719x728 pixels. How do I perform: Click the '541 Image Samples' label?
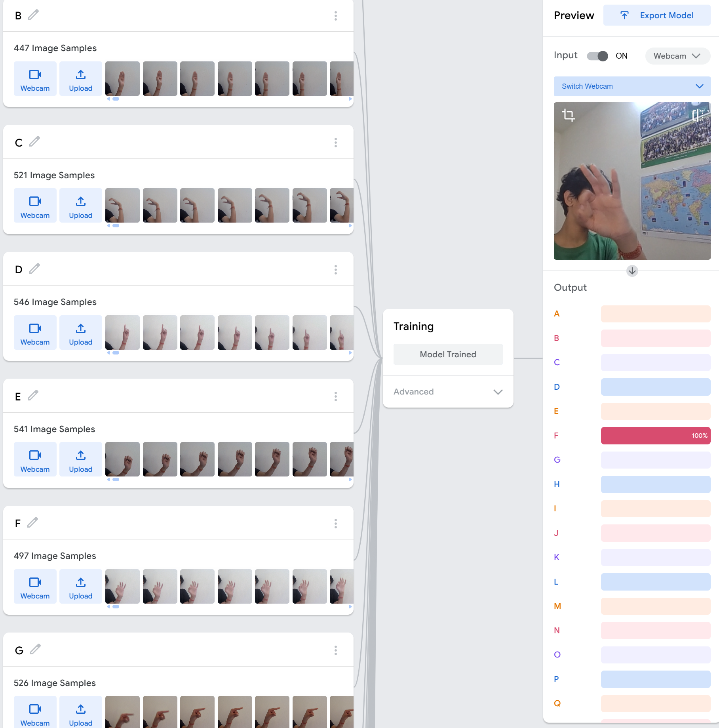(x=54, y=429)
